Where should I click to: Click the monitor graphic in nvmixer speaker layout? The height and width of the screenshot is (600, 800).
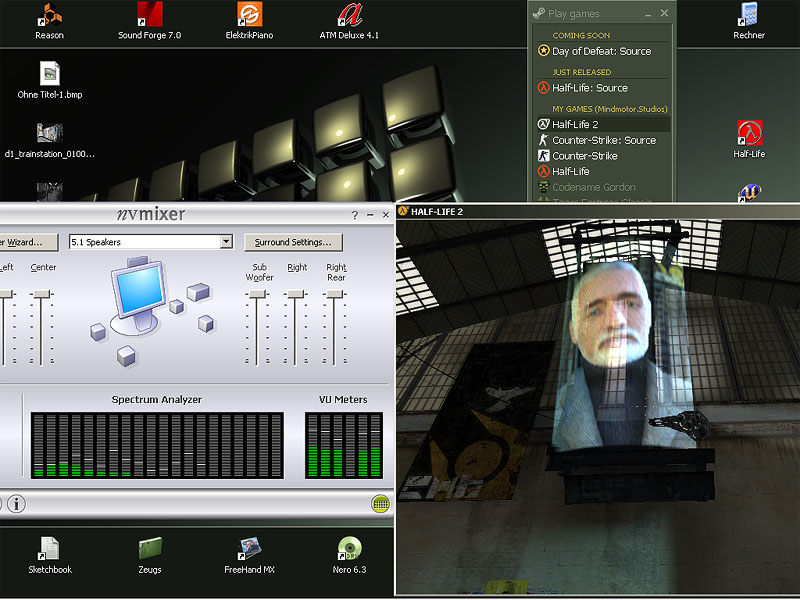click(138, 296)
